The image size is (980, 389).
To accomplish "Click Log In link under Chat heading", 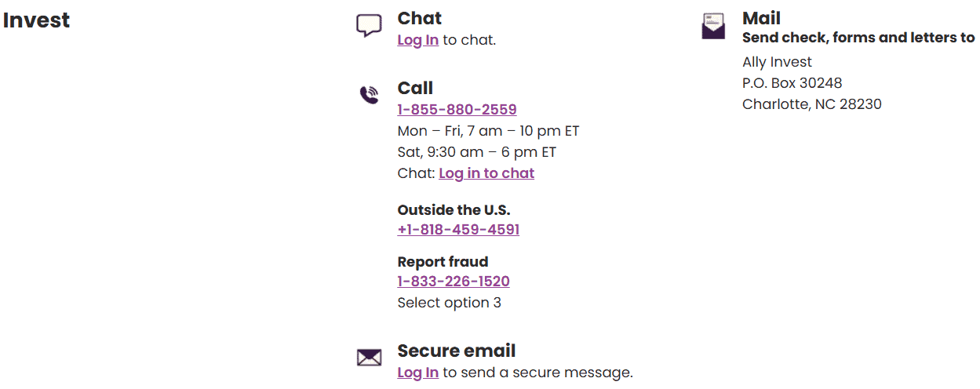I will click(x=417, y=40).
